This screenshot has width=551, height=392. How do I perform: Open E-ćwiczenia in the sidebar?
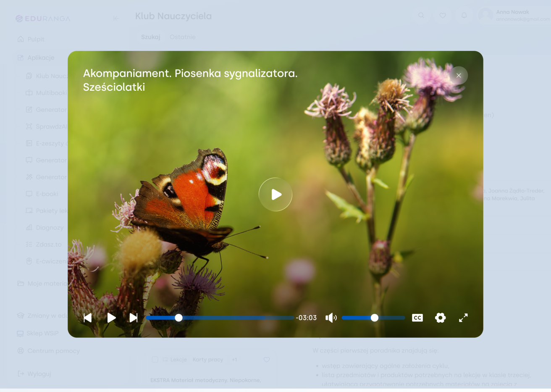(46, 261)
